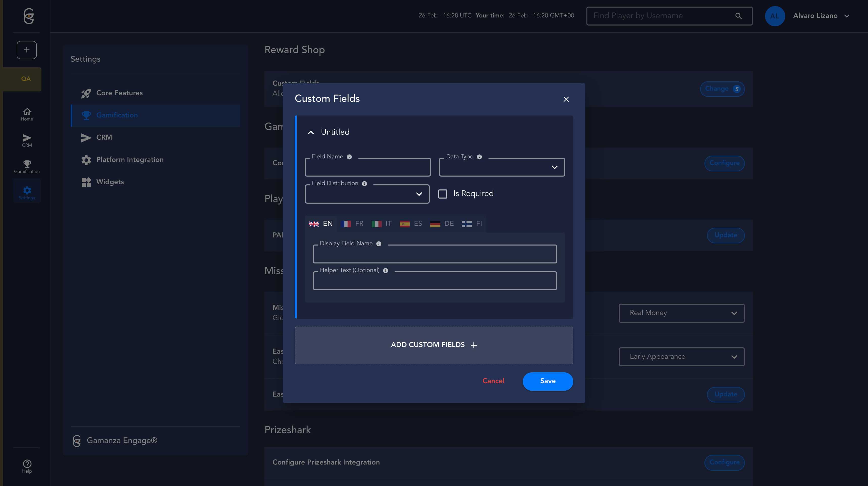Click Add Custom Fields button
This screenshot has height=486, width=868.
coord(433,345)
